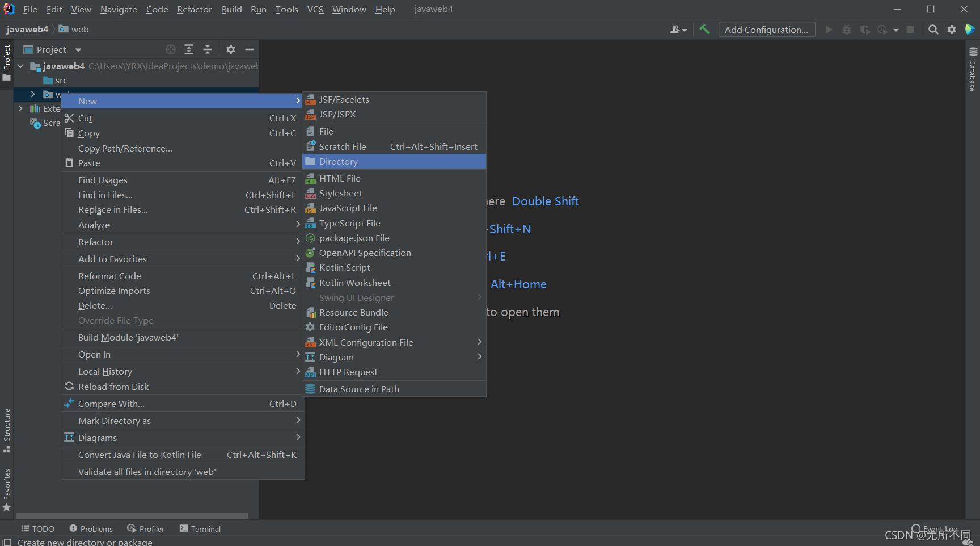Collapse javaweb4 project tree node
The width and height of the screenshot is (980, 546).
(x=21, y=66)
